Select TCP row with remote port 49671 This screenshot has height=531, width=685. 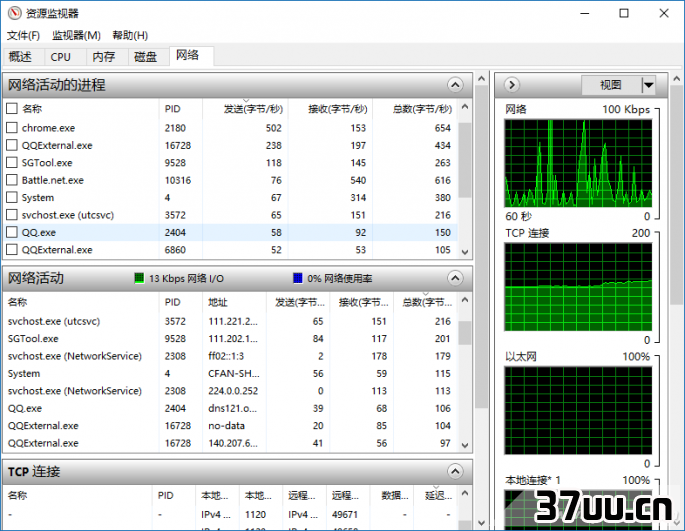[x=230, y=514]
